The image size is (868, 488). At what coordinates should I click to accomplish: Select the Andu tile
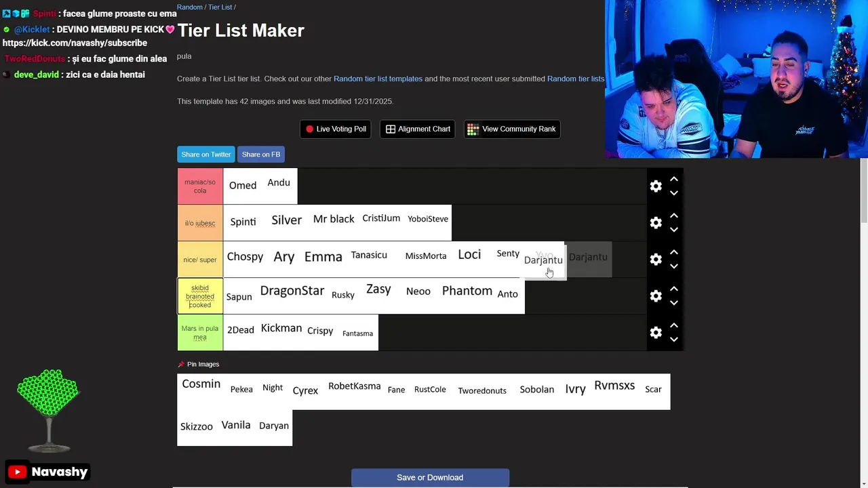click(x=279, y=186)
